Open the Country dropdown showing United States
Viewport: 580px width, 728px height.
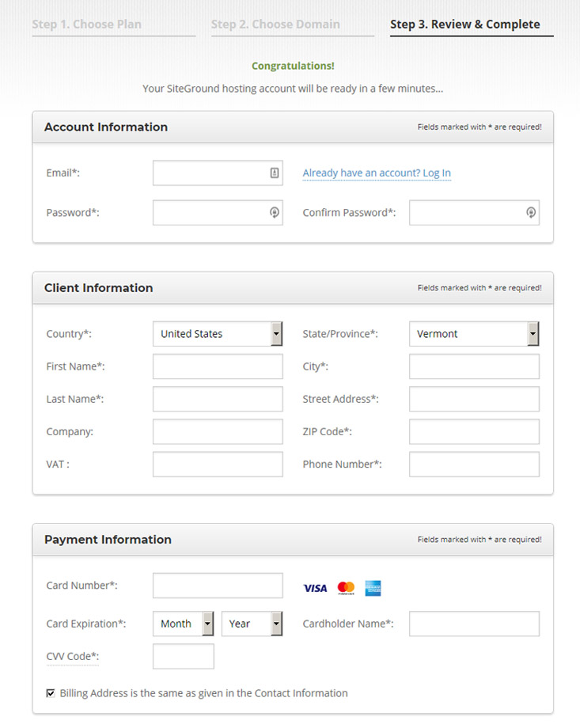(x=218, y=334)
